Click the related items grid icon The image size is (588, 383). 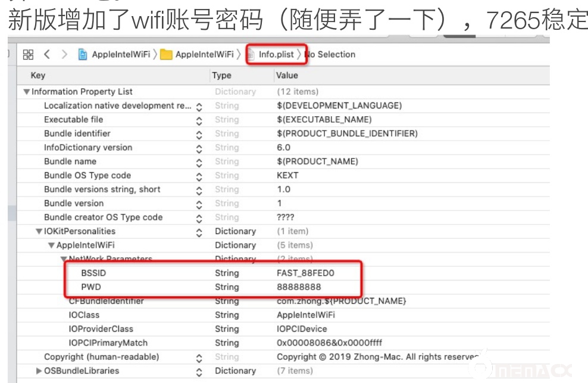[28, 54]
